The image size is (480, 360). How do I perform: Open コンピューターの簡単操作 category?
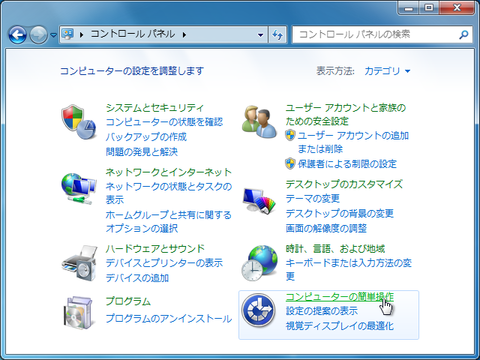pos(340,297)
